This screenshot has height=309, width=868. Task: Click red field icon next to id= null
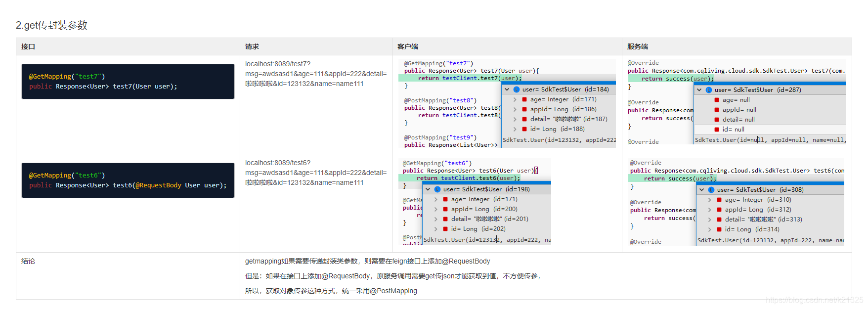coord(717,130)
